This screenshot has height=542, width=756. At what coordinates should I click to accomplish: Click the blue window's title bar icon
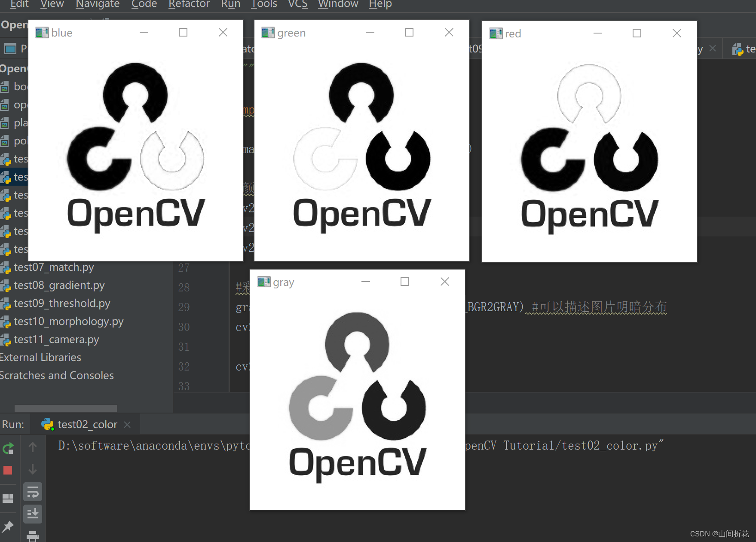point(42,33)
